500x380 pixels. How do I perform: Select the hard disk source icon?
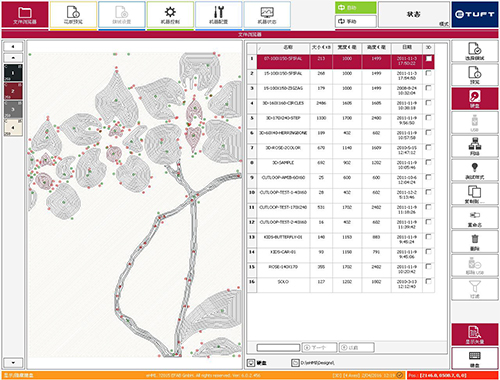click(x=475, y=99)
